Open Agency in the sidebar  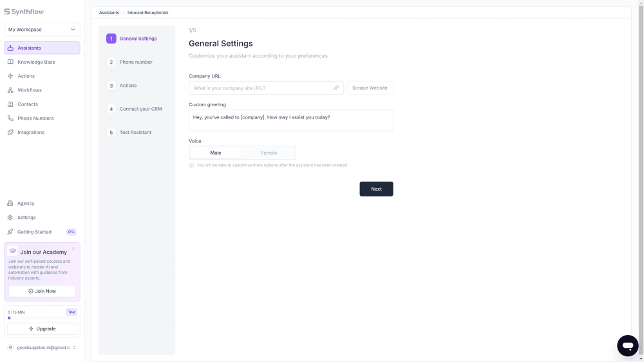click(x=42, y=204)
